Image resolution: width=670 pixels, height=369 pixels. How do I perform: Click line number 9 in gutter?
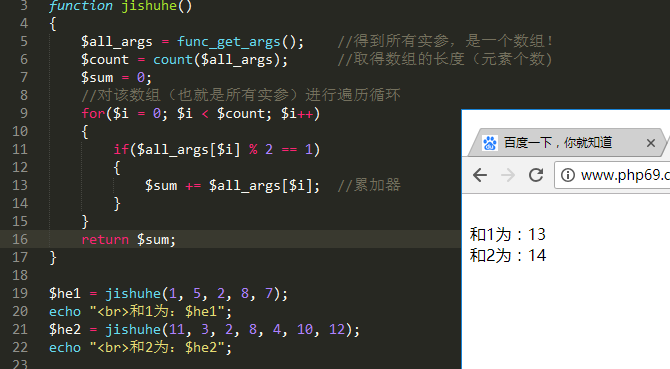click(x=24, y=113)
